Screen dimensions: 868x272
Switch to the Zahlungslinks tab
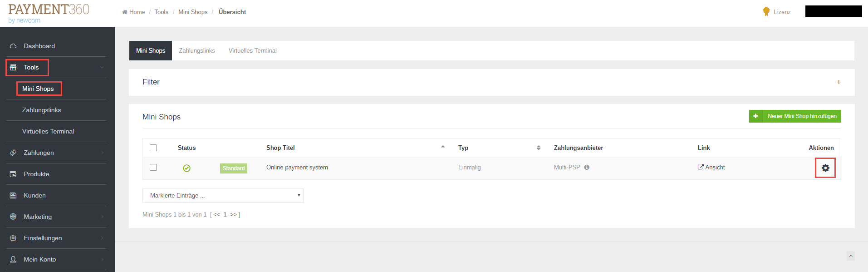[197, 51]
